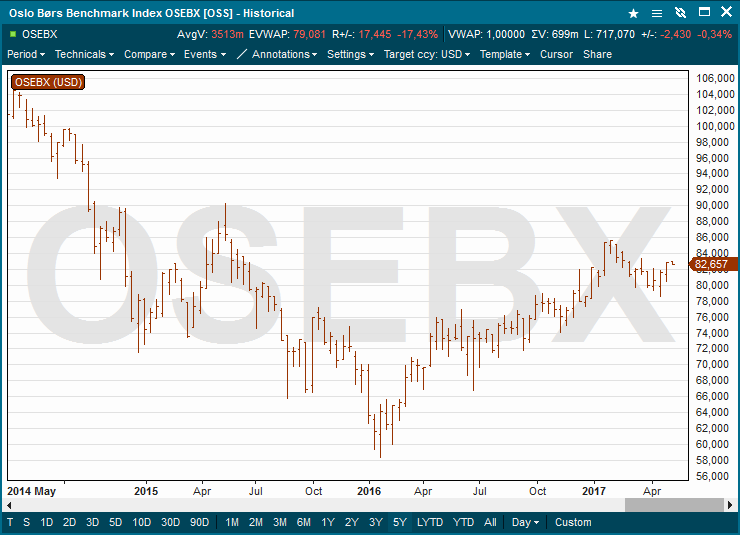
Task: Click the -17,43% return figure
Action: (x=417, y=34)
